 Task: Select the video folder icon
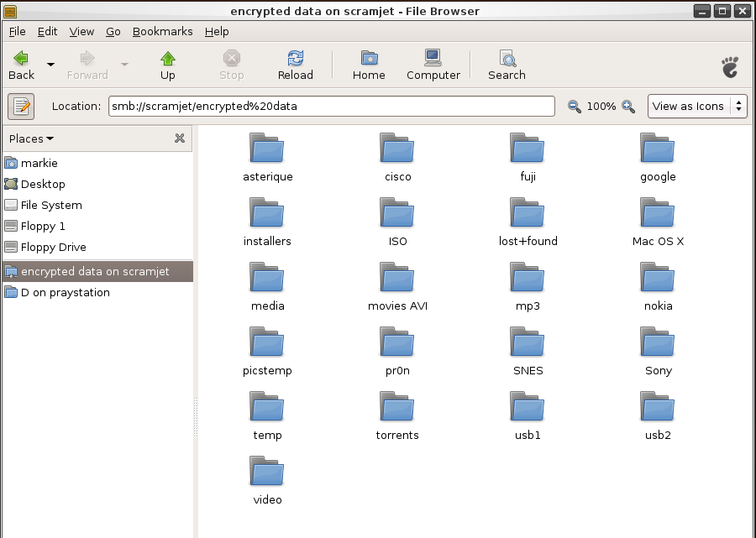[x=267, y=471]
